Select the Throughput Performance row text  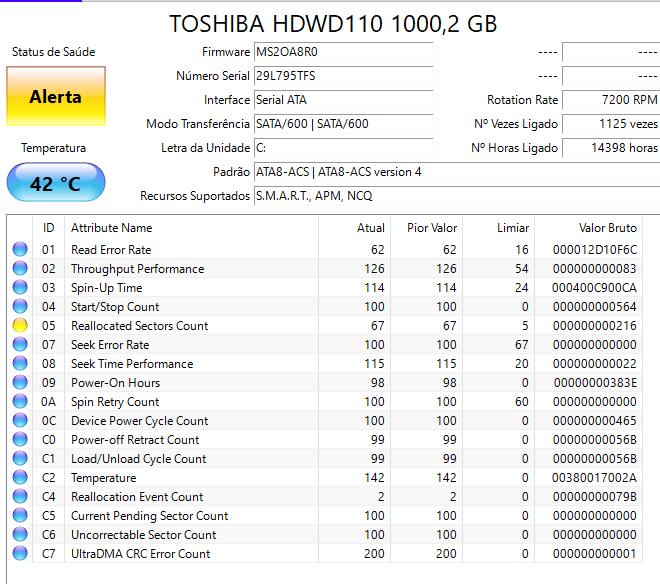(x=138, y=269)
